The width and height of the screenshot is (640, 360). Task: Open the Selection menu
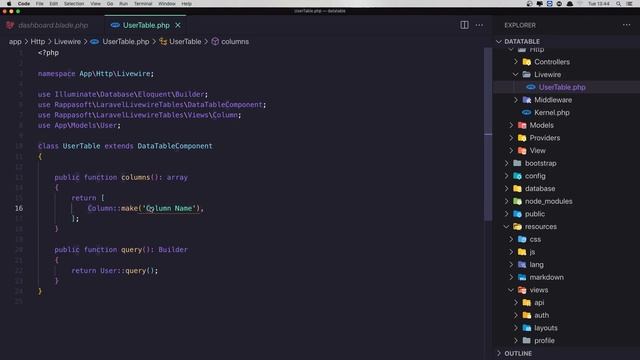click(74, 4)
